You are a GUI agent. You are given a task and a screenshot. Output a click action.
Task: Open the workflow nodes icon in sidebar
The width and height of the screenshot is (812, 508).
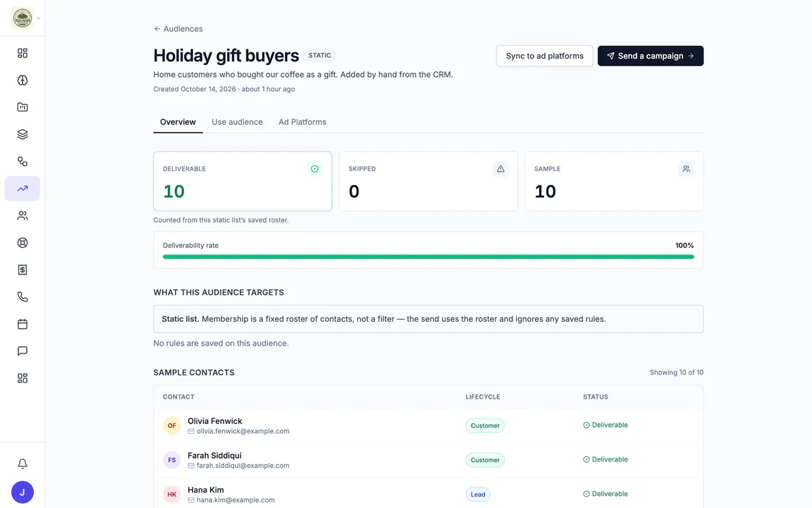tap(23, 161)
